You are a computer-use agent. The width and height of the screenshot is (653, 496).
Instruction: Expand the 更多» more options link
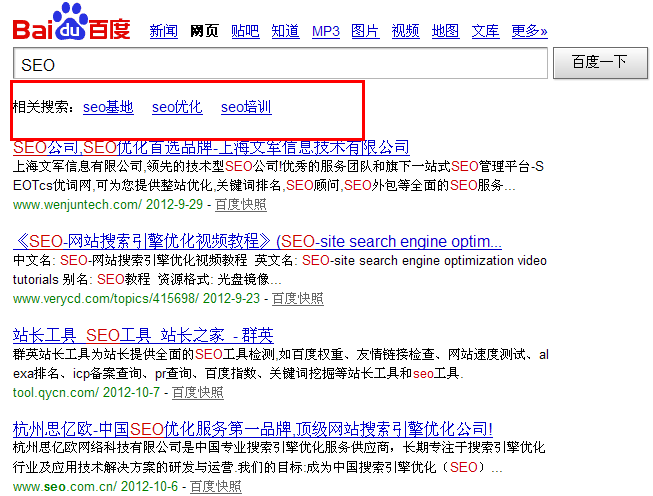pos(529,32)
